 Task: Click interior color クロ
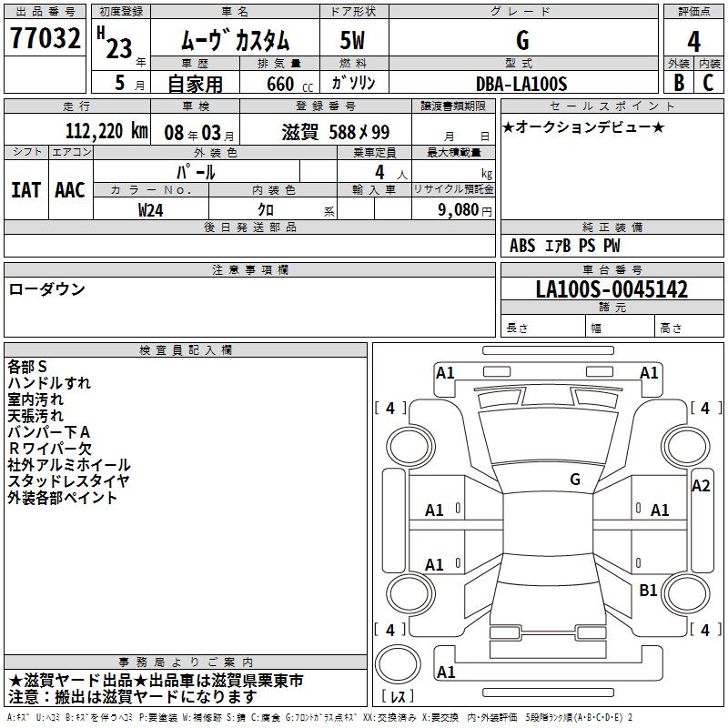(x=266, y=209)
